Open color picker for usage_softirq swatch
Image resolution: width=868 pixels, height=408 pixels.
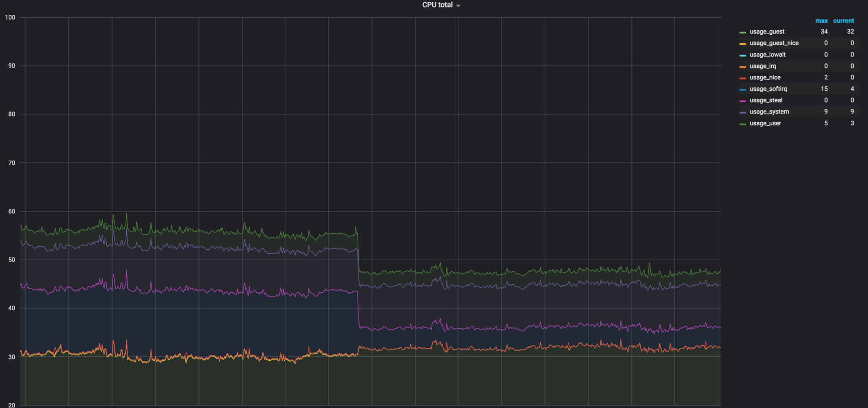click(x=743, y=89)
